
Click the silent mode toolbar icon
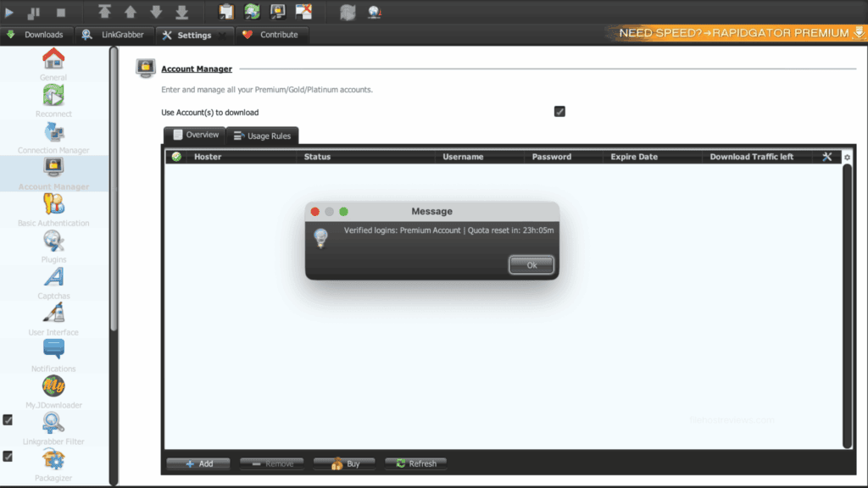[303, 12]
